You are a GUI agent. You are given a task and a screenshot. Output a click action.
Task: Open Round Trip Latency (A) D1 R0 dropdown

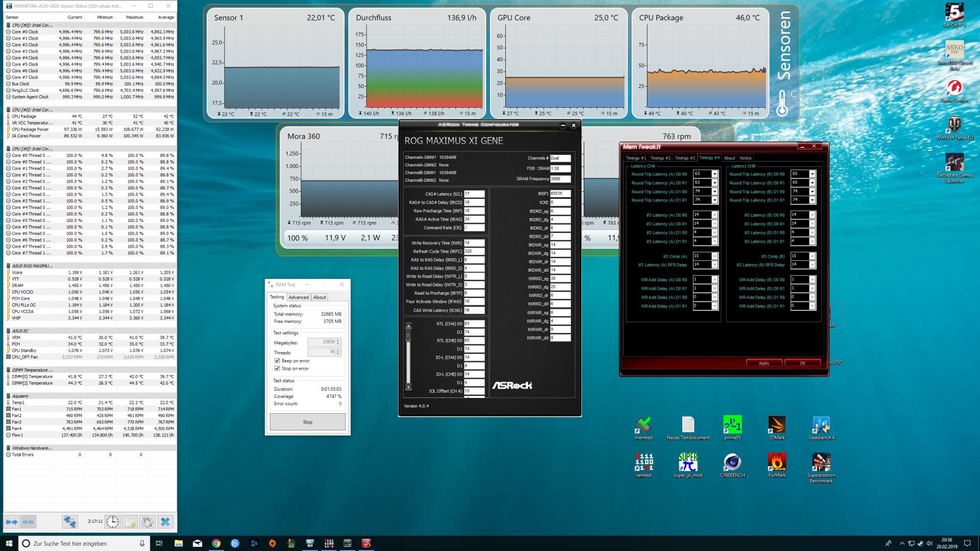714,192
